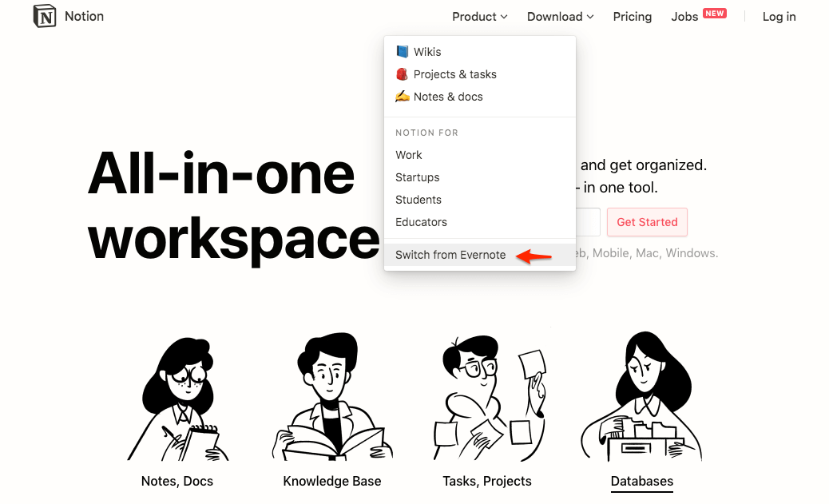Select Switch from Evernote menu item
Image resolution: width=829 pixels, height=504 pixels.
[x=479, y=255]
